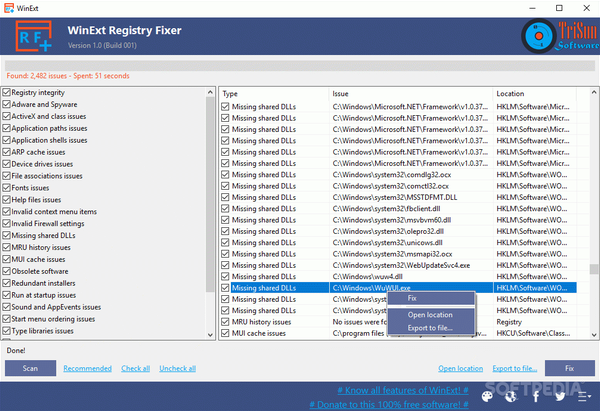Image resolution: width=600 pixels, height=411 pixels.
Task: Open Know all features of WinExt link
Action: (x=403, y=390)
